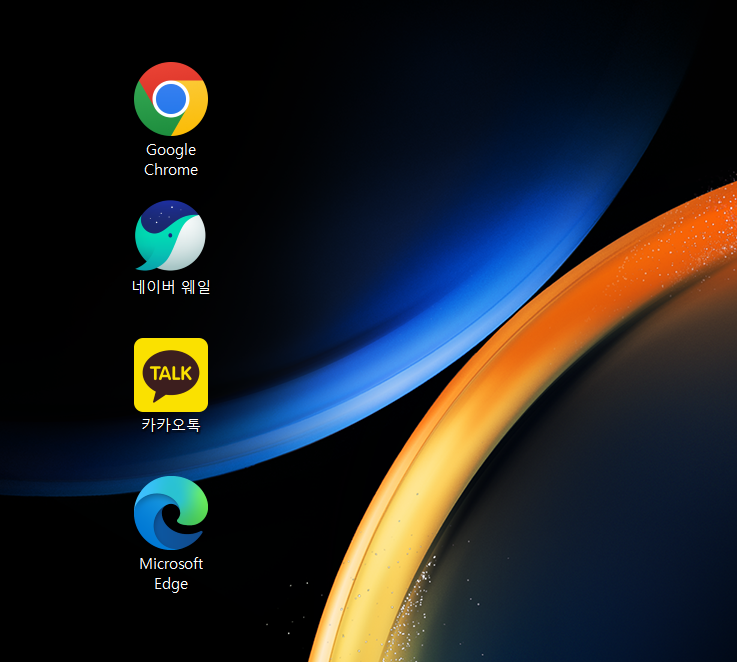The width and height of the screenshot is (737, 662).
Task: Select the Google Chrome desktop icon
Action: tap(171, 99)
